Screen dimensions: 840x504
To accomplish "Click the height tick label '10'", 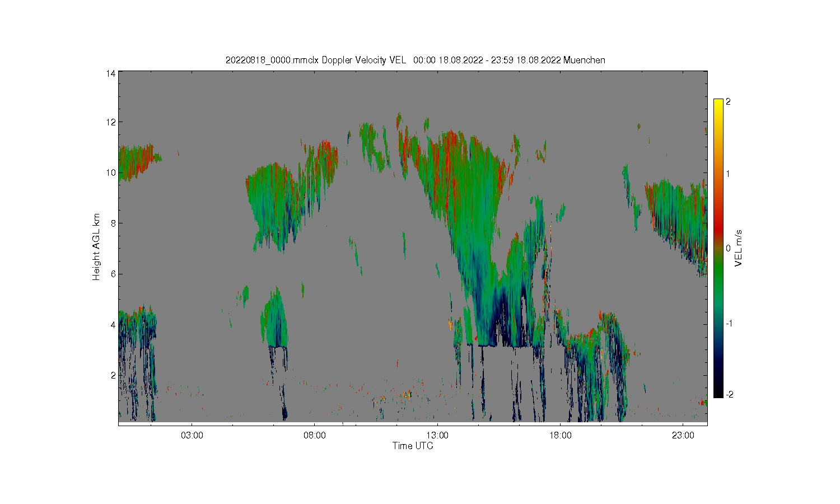I will (x=111, y=172).
